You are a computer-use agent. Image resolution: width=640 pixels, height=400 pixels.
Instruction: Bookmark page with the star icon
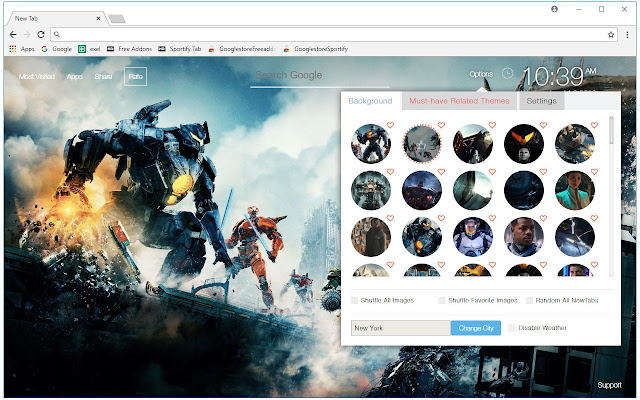[611, 35]
